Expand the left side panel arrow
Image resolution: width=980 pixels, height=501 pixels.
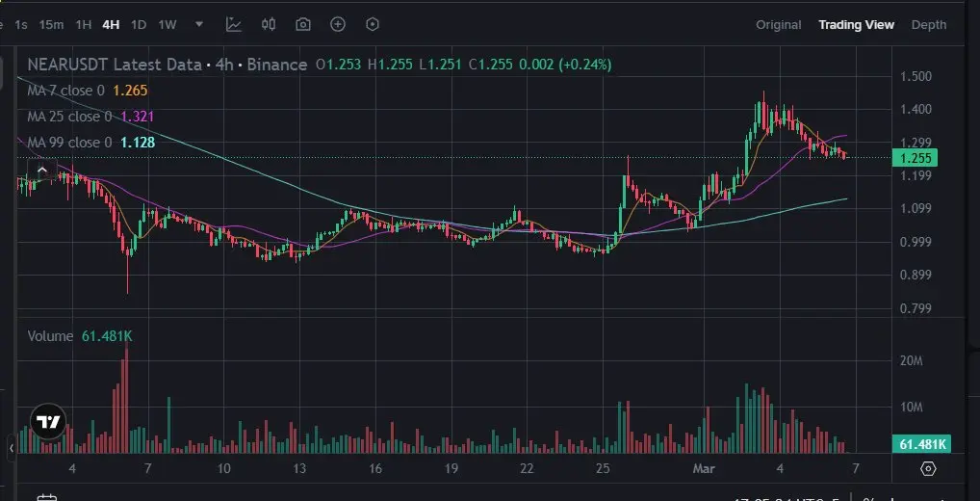coord(12,448)
